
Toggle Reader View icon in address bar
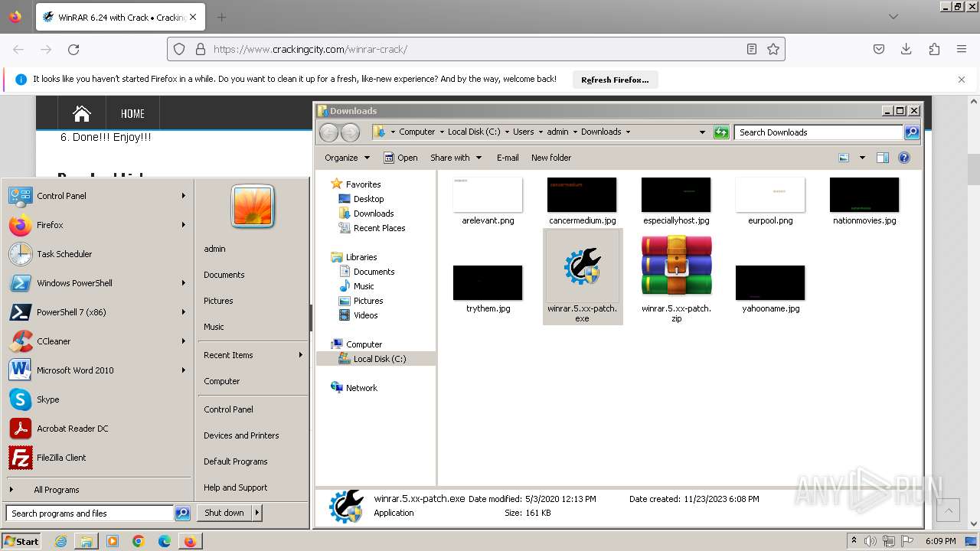tap(752, 49)
